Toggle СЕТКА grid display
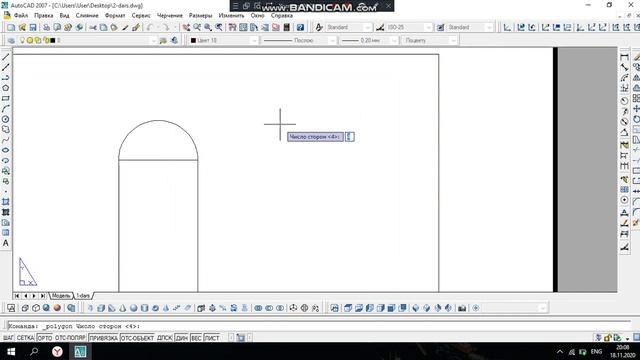 point(25,338)
